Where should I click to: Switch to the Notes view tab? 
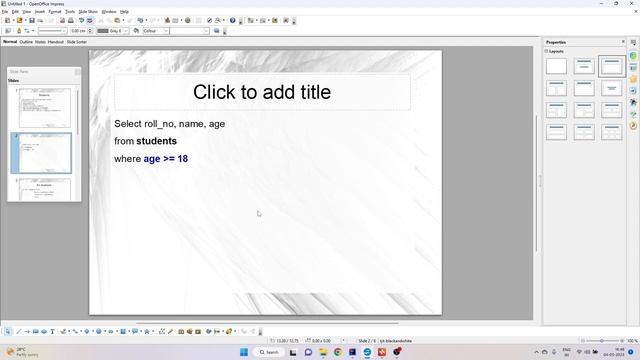click(40, 42)
